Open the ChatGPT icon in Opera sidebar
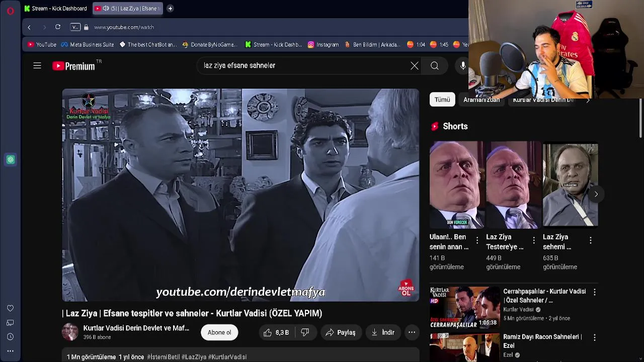This screenshot has width=644, height=362. coord(11,160)
